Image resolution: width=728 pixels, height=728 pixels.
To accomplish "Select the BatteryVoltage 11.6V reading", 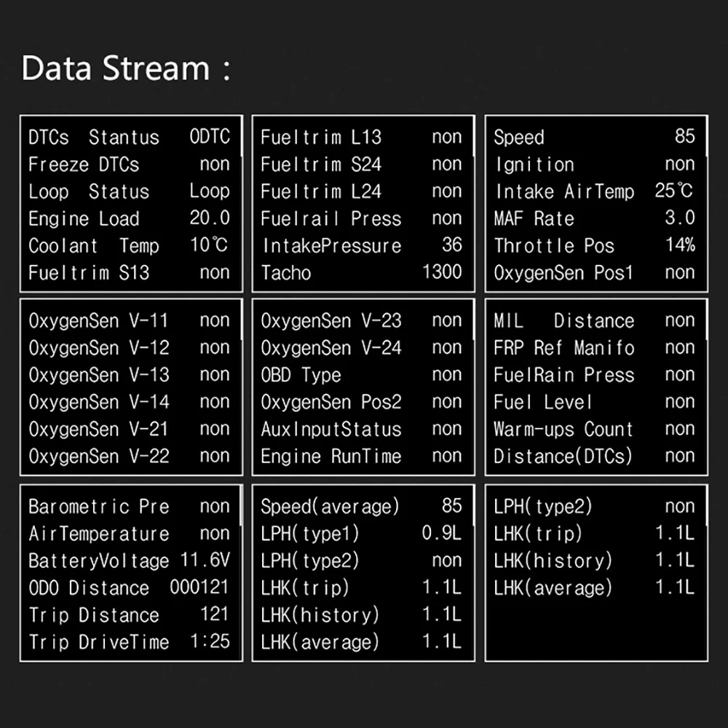I will coord(129,561).
